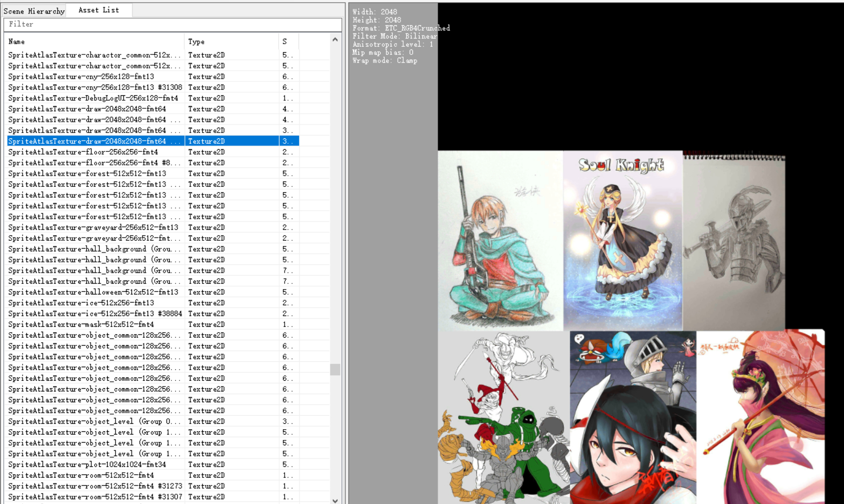The width and height of the screenshot is (844, 504).
Task: Select the SpriteAtlasTexture-mask-512x512-fmt4 row
Action: pyautogui.click(x=153, y=324)
